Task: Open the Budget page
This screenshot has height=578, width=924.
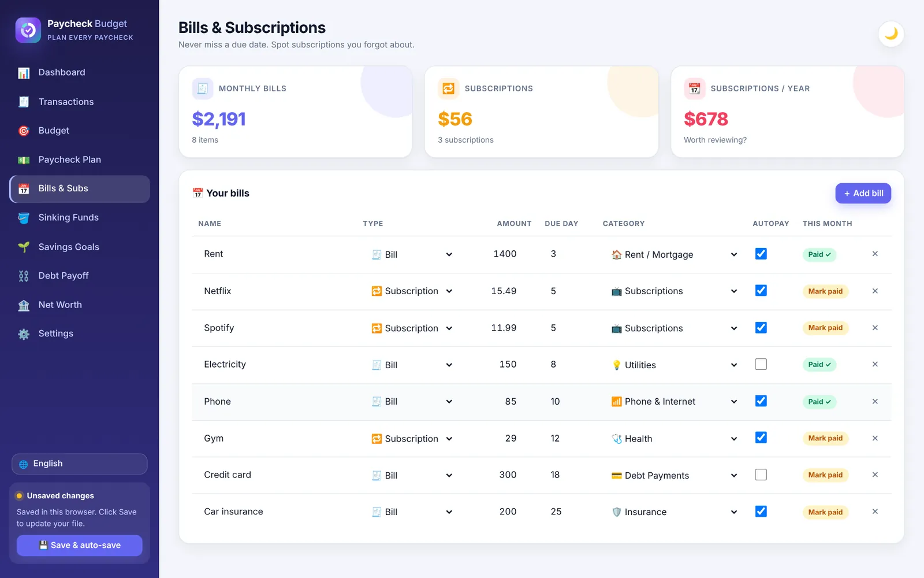Action: click(x=80, y=131)
